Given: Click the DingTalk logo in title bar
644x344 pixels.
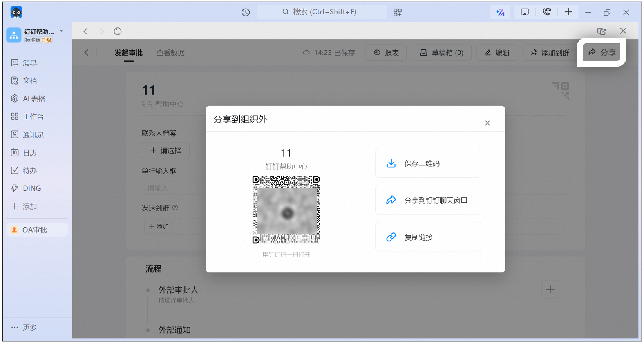Looking at the screenshot, I should point(16,12).
